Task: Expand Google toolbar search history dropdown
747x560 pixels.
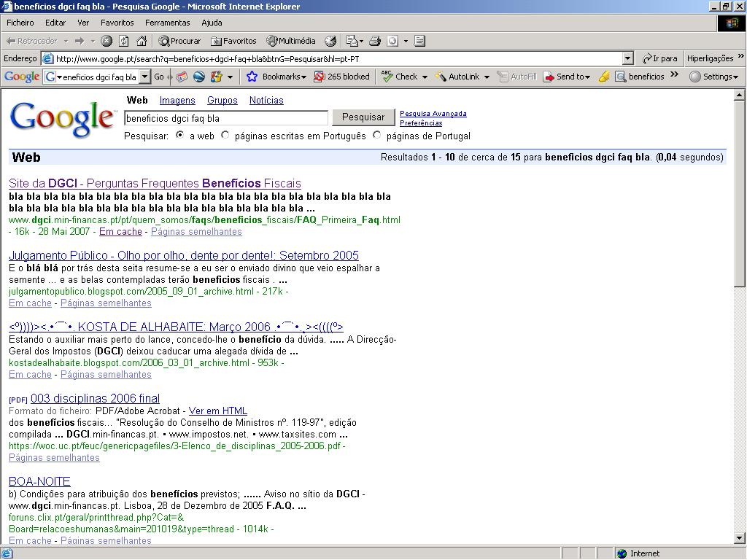Action: 145,77
